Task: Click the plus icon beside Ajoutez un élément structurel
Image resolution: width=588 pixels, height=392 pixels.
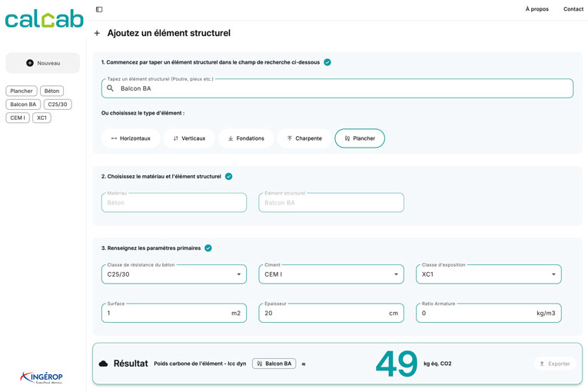Action: (97, 33)
